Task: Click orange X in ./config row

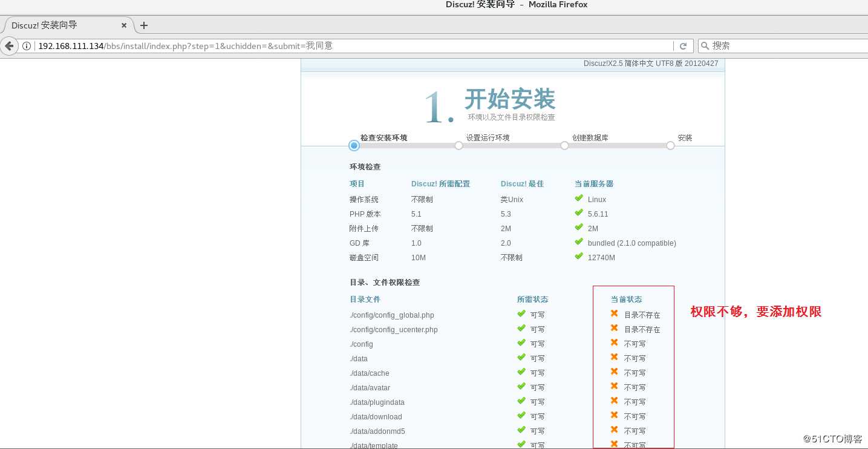Action: pyautogui.click(x=614, y=342)
